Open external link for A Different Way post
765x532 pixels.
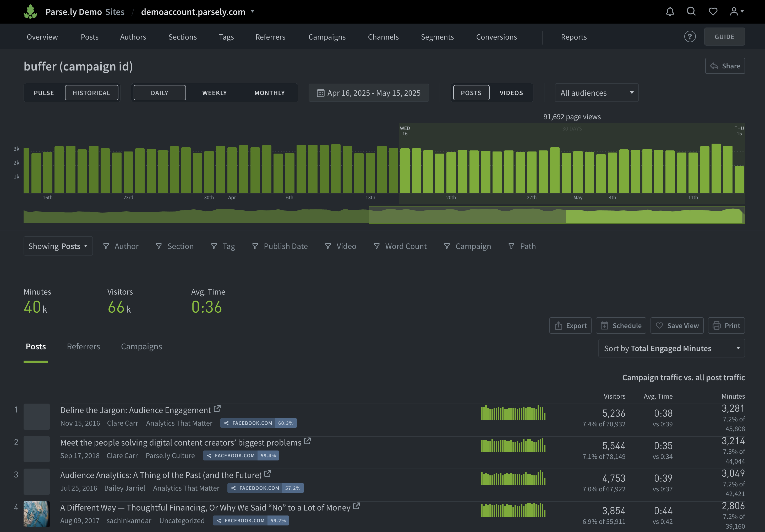click(x=357, y=506)
